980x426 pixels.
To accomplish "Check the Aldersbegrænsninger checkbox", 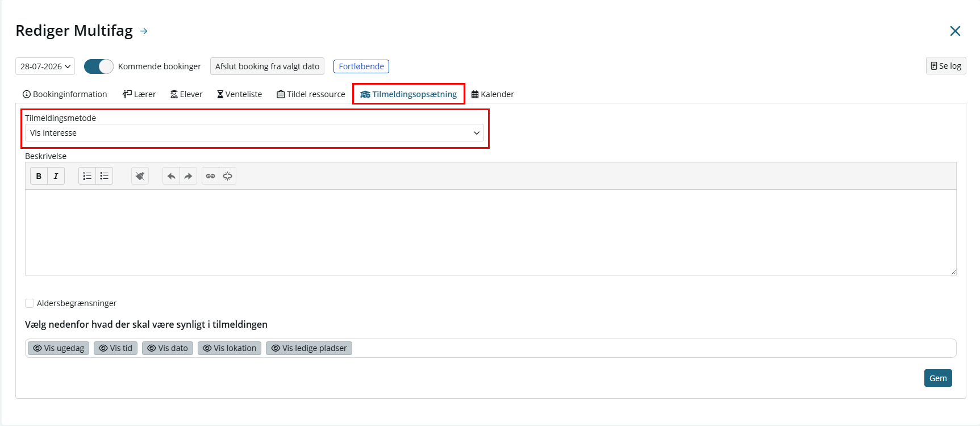I will pos(30,303).
